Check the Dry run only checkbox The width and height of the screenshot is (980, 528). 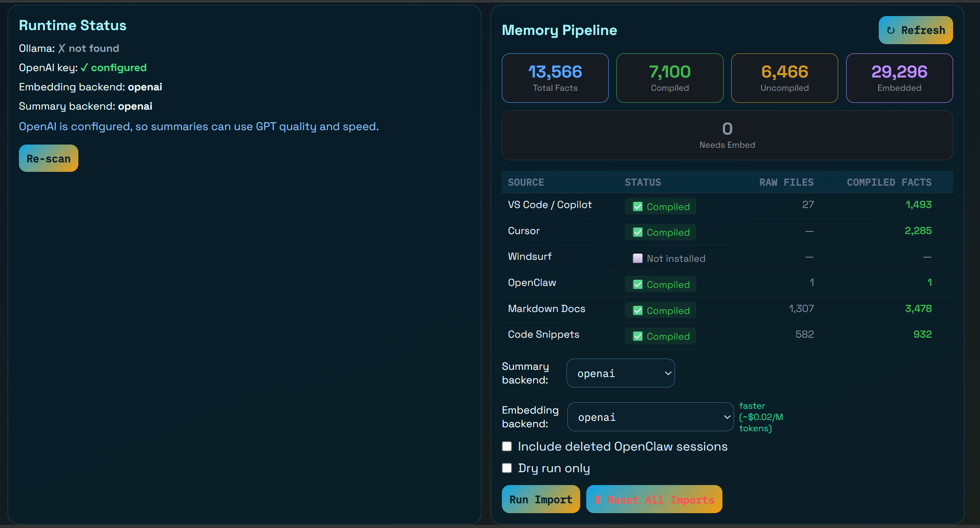[x=507, y=468]
